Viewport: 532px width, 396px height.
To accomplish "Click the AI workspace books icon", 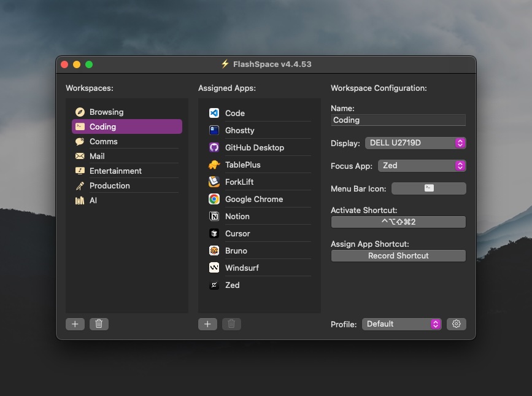I will tap(80, 201).
